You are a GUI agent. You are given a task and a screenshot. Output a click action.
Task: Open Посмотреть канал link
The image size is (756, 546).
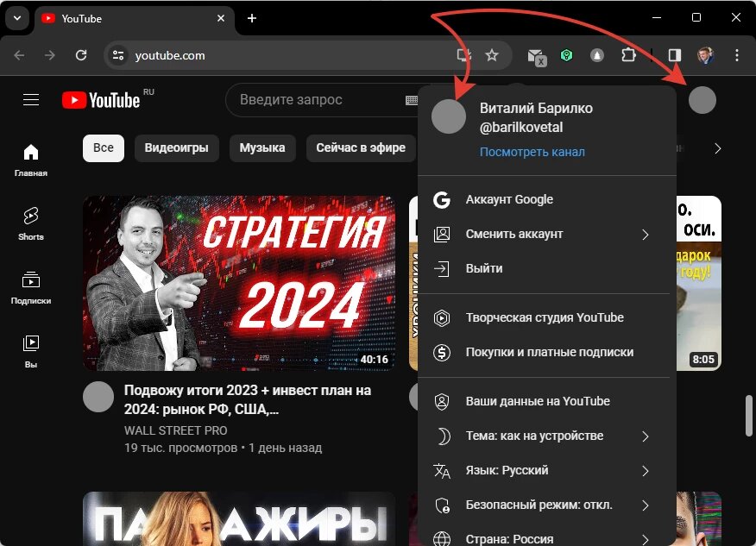click(x=532, y=152)
